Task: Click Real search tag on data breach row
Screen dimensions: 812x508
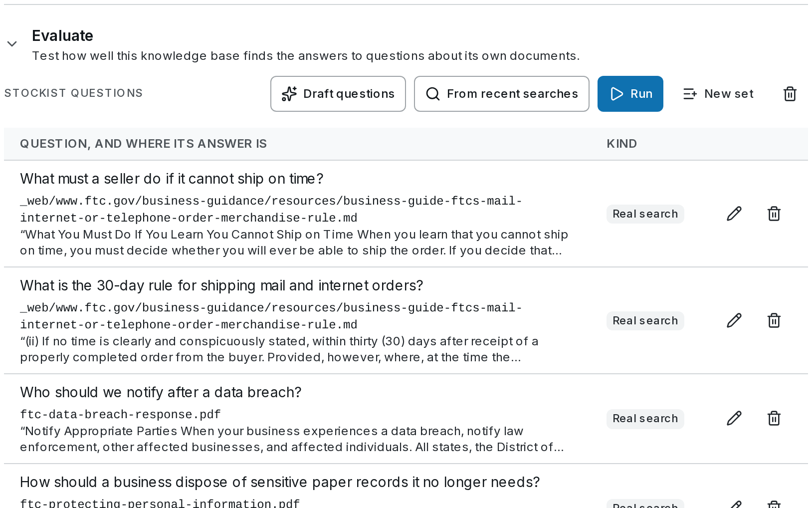Action: pyautogui.click(x=645, y=419)
